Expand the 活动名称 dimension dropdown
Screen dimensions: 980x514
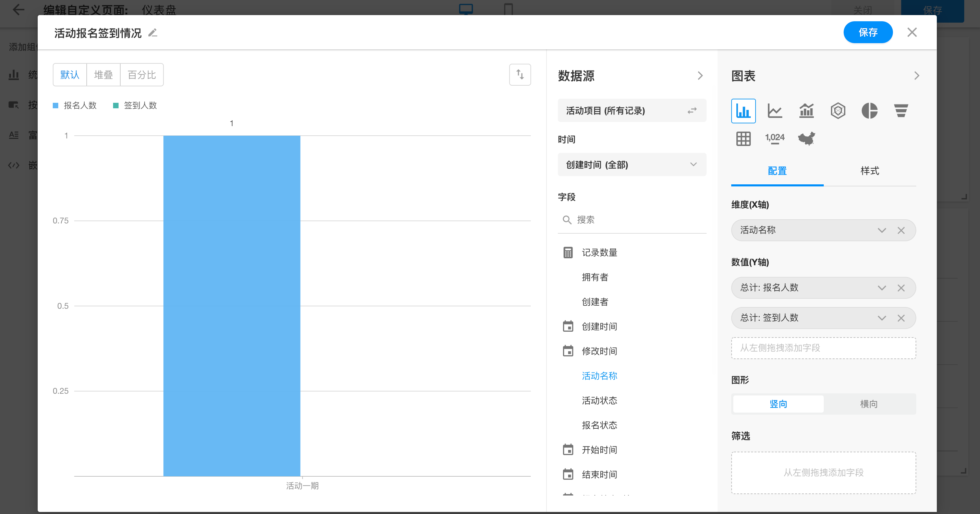pos(881,230)
